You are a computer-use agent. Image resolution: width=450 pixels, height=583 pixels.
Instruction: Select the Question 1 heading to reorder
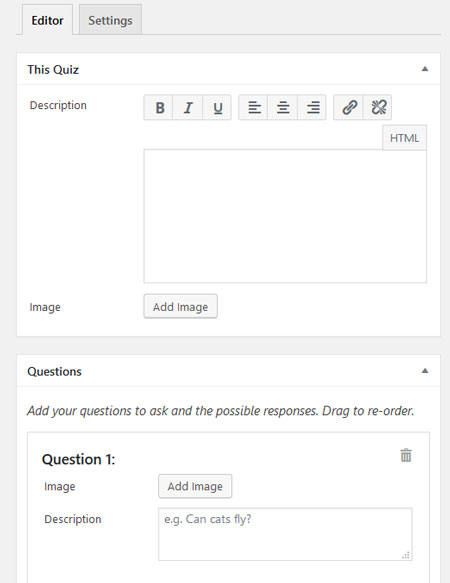pyautogui.click(x=78, y=460)
